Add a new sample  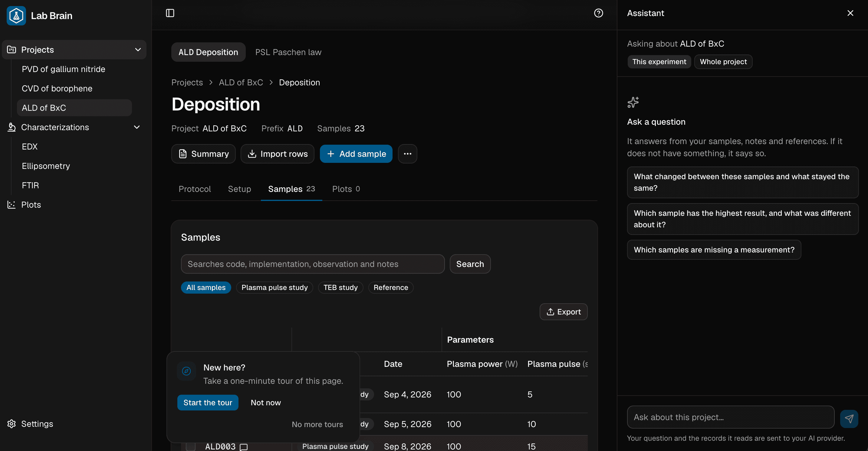[x=356, y=154]
